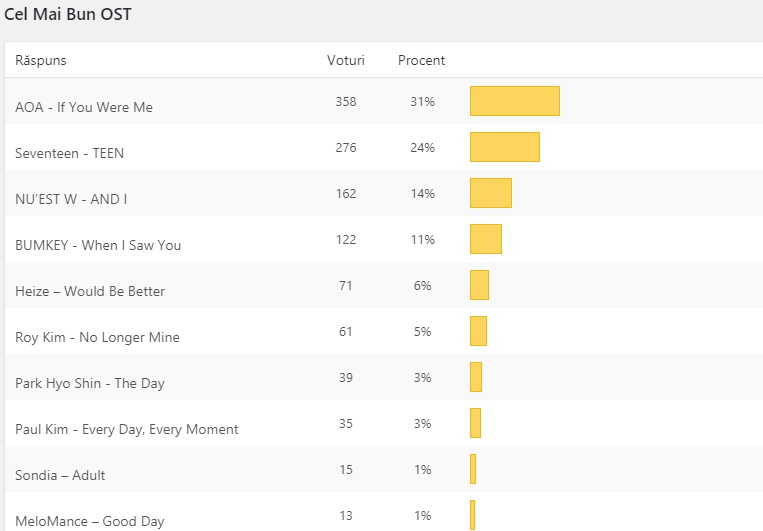This screenshot has width=763, height=531.
Task: Click the 358 votes count
Action: pyautogui.click(x=346, y=101)
